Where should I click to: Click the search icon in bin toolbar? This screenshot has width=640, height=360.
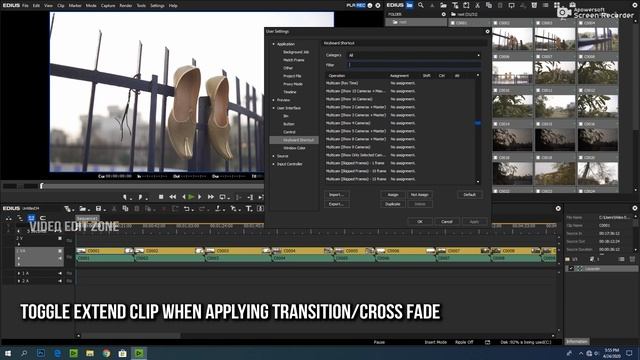click(x=421, y=5)
